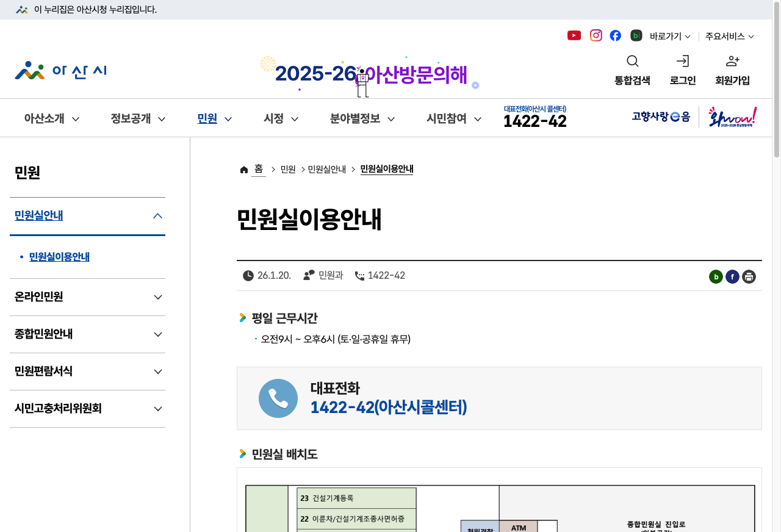Open 통합검색 magnifier icon
Screen dimensions: 781x532
633,61
